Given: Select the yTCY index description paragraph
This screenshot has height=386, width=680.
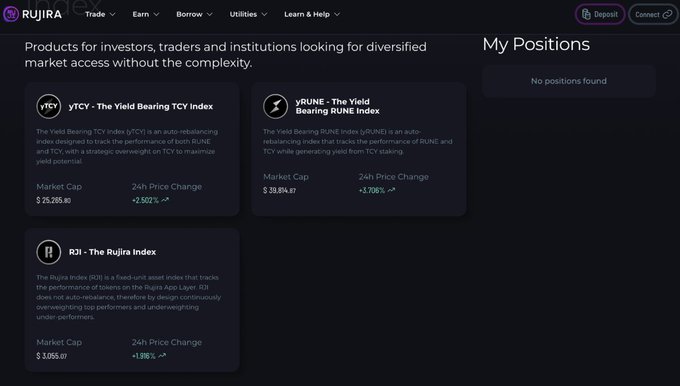Looking at the screenshot, I should pos(127,146).
